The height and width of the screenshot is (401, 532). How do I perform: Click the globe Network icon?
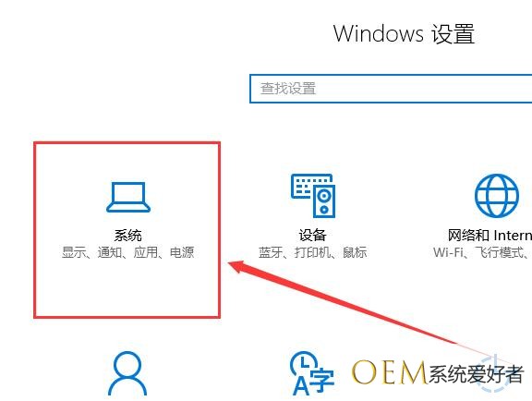(497, 196)
